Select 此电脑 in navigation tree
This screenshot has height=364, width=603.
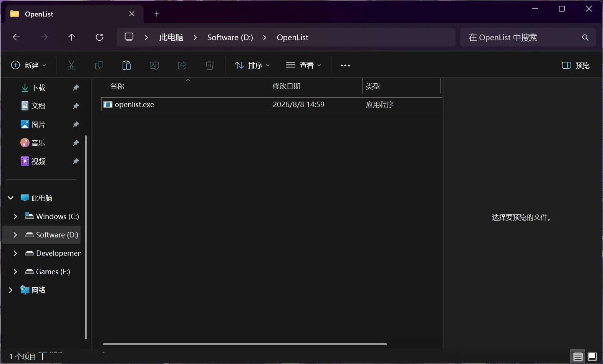(x=42, y=198)
